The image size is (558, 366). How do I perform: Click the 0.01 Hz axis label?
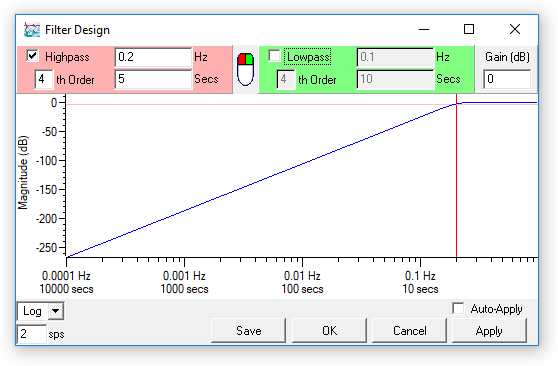pyautogui.click(x=302, y=276)
